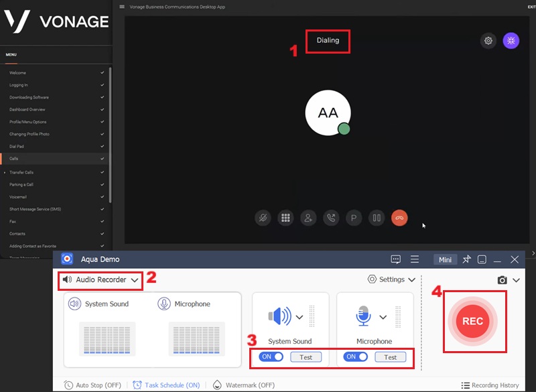This screenshot has height=392, width=536.
Task: Put the call on hold
Action: pos(377,218)
